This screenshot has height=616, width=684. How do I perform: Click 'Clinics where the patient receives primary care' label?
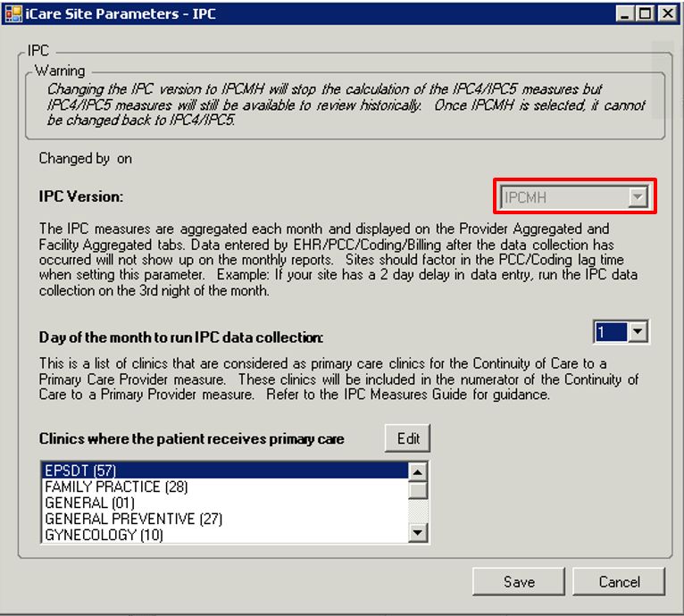click(191, 438)
